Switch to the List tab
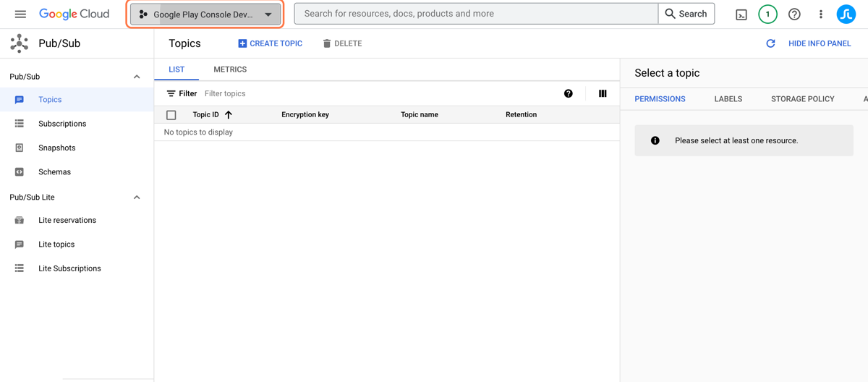 tap(176, 69)
